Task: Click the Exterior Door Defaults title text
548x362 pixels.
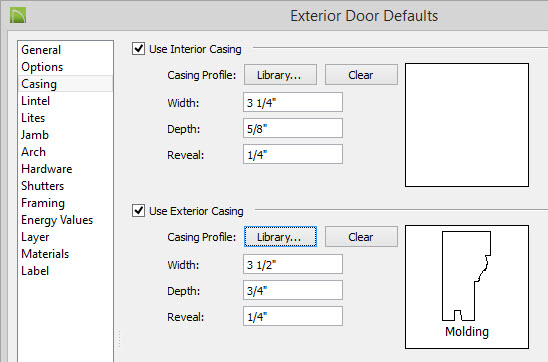Action: [x=364, y=16]
